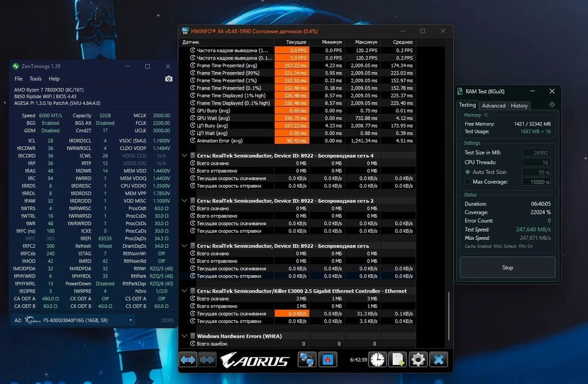This screenshot has width=588, height=384.
Task: Select the Max Coverage radio button
Action: pos(468,182)
